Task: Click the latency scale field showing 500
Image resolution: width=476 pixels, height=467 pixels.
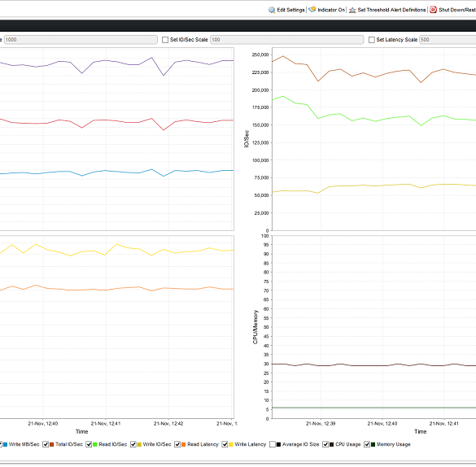Action: [448, 40]
